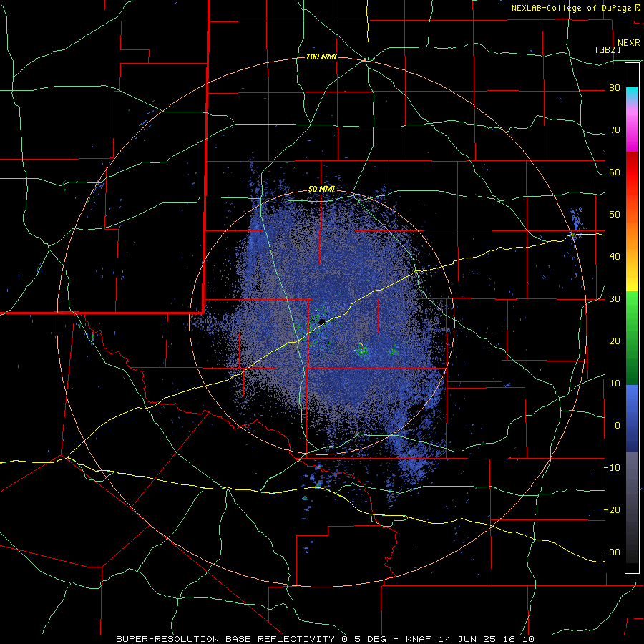Click the 100 NMI range ring label
644x644 pixels.
tap(321, 57)
